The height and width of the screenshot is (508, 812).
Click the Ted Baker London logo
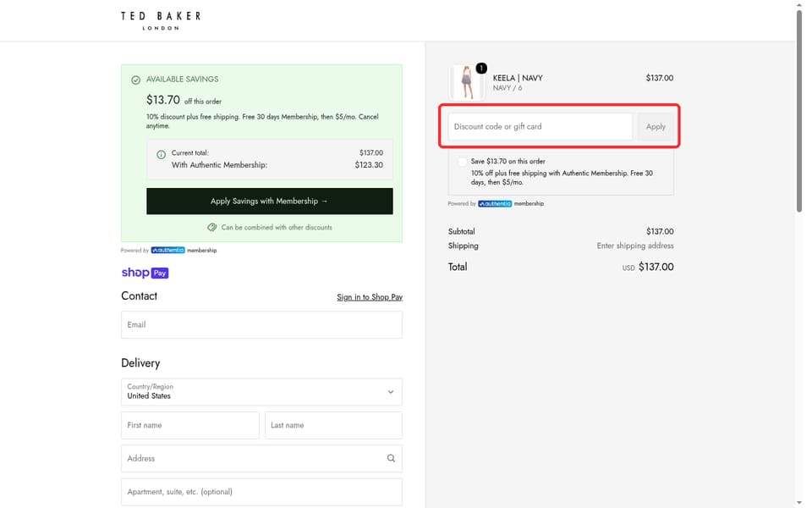(161, 20)
